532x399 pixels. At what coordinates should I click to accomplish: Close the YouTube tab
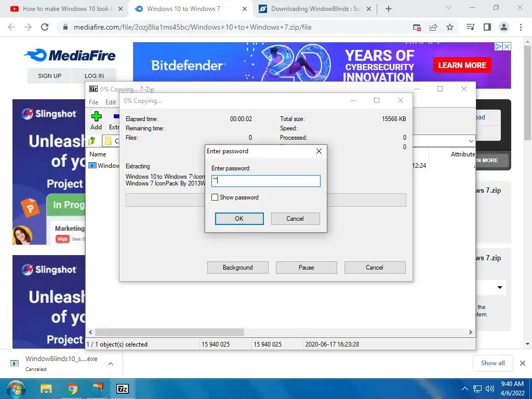120,9
